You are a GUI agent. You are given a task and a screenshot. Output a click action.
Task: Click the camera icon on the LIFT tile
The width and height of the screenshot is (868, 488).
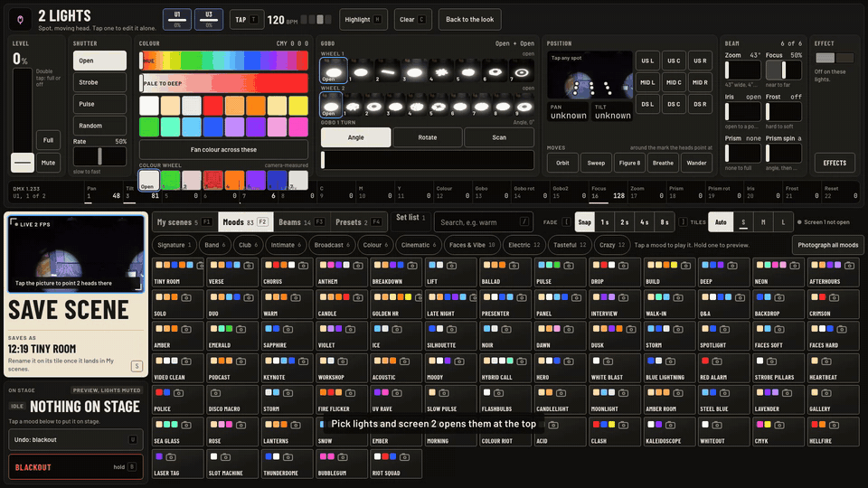[452, 266]
